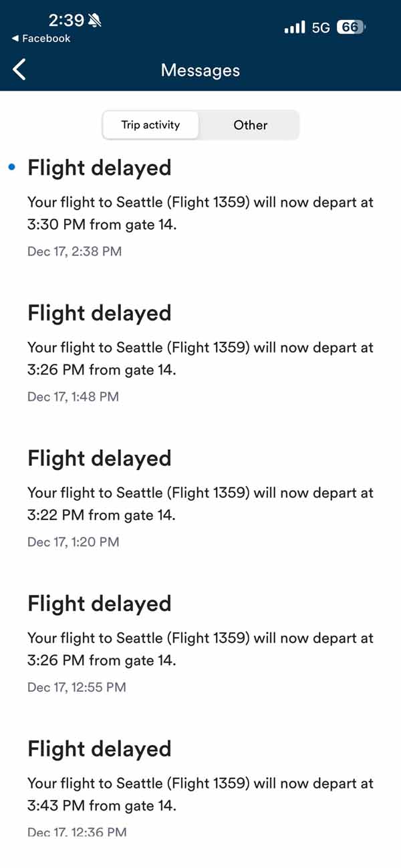Tap the 'Dec 17, 2:38 PM' timestamp
This screenshot has width=401, height=868.
point(74,252)
